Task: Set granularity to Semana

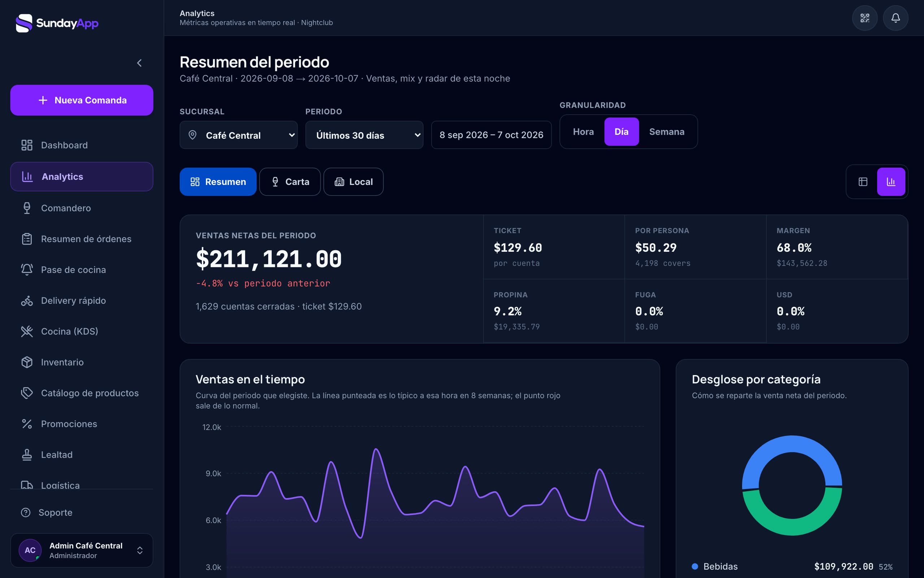Action: [667, 131]
